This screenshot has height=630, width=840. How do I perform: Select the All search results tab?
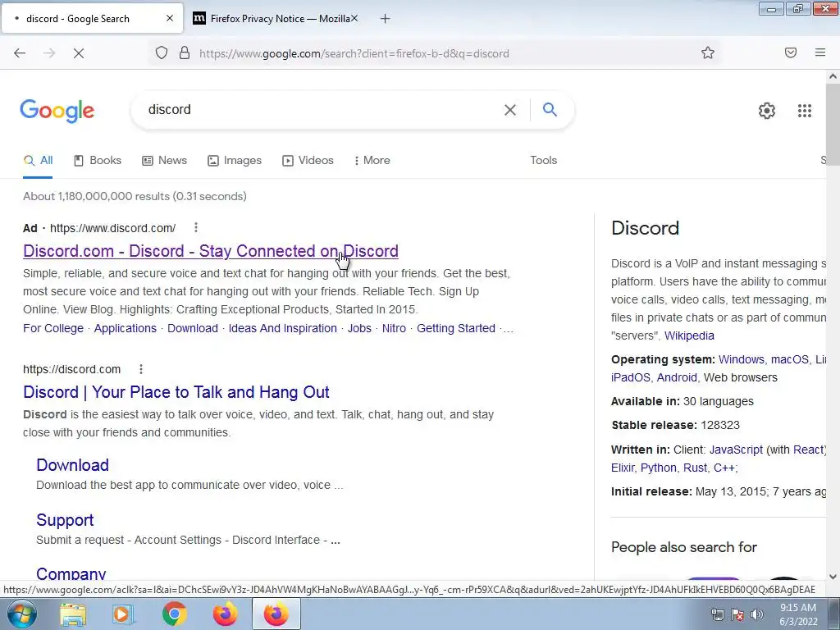pos(38,160)
